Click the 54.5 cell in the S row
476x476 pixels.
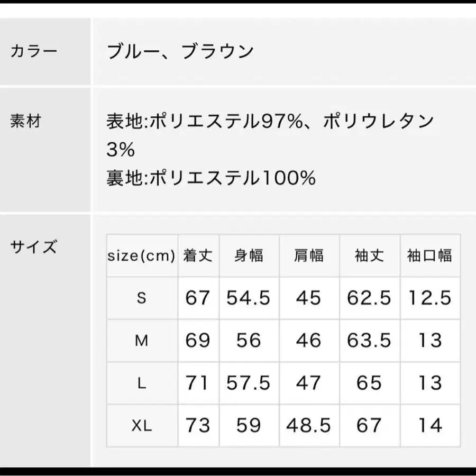(x=249, y=298)
